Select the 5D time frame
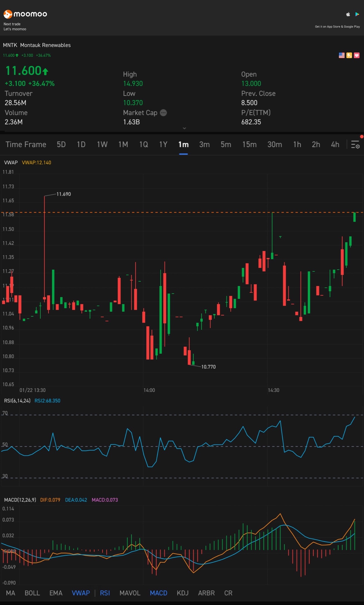 pos(61,145)
